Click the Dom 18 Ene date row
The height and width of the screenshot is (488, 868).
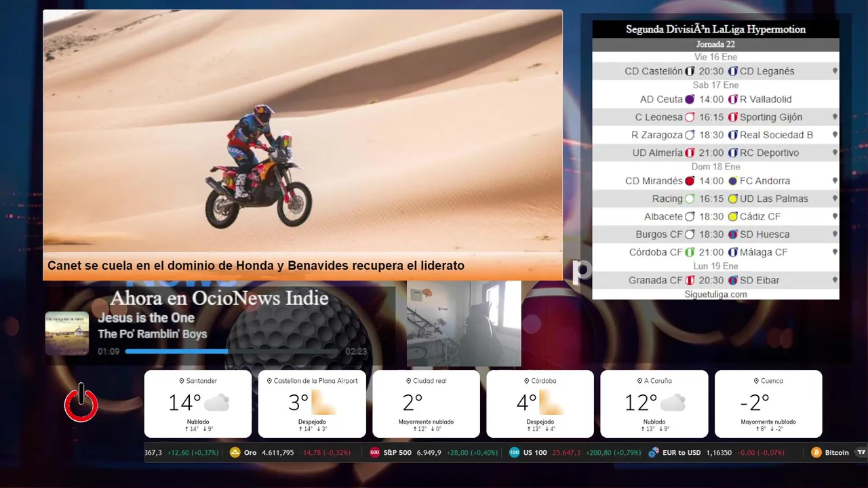(x=715, y=167)
